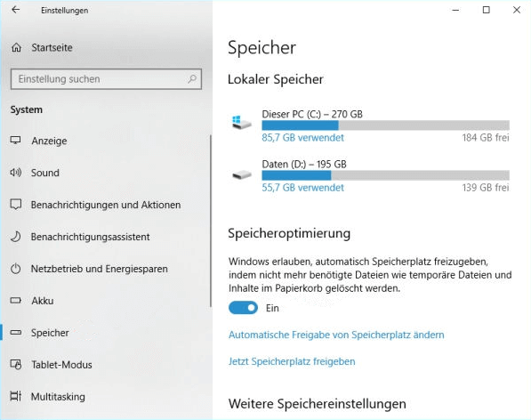
Task: Open Tablet-Modus settings
Action: 61,365
